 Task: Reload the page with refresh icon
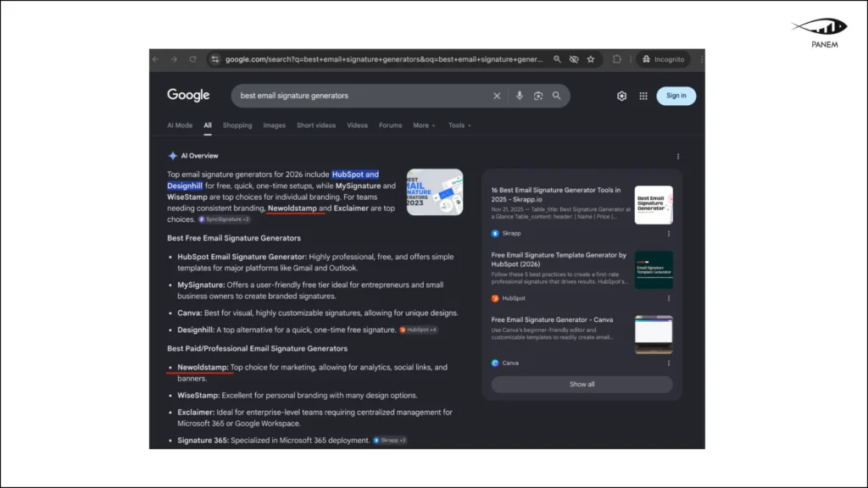[x=192, y=59]
